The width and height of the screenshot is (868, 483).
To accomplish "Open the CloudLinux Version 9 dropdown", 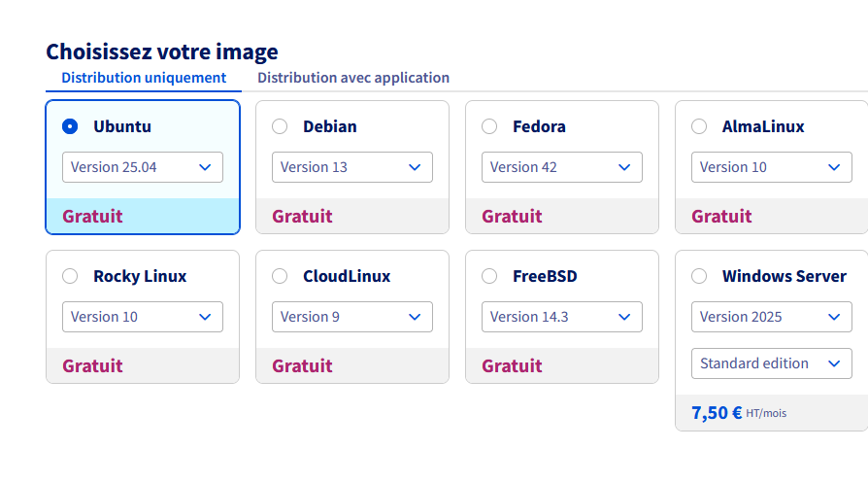I will point(352,317).
